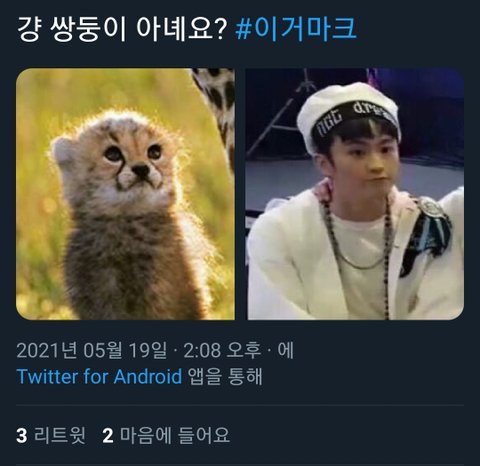Viewport: 480px width, 466px height.
Task: Click the 쌍둥이 word in tweet text
Action: point(88,29)
